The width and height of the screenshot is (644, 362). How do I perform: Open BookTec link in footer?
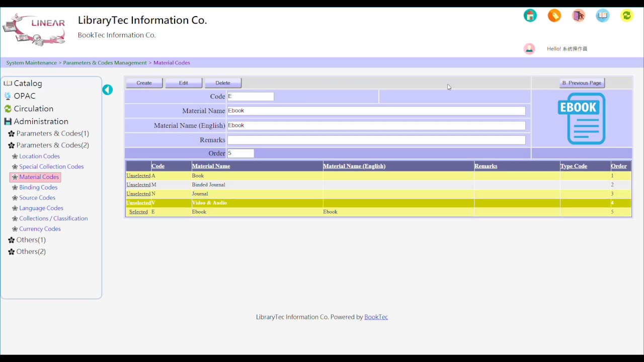pos(376,317)
